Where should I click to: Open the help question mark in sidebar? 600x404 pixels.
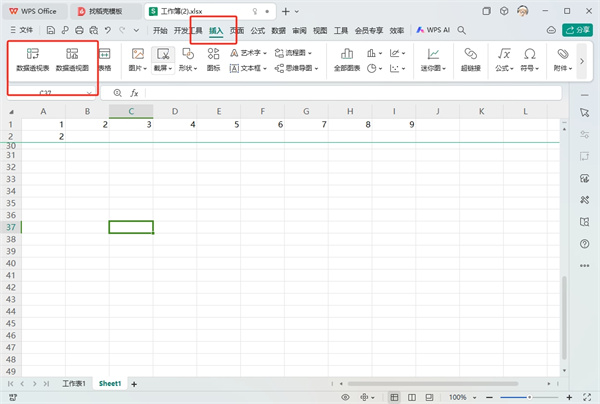click(x=584, y=243)
